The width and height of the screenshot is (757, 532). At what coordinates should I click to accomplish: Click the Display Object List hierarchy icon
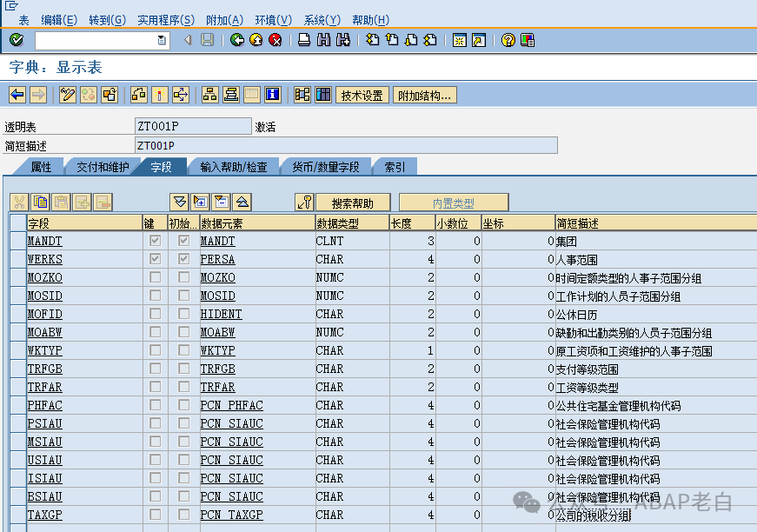pyautogui.click(x=209, y=95)
